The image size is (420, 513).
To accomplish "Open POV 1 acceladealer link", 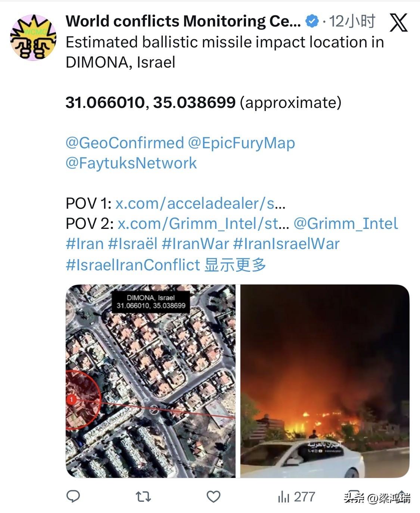I will 200,203.
